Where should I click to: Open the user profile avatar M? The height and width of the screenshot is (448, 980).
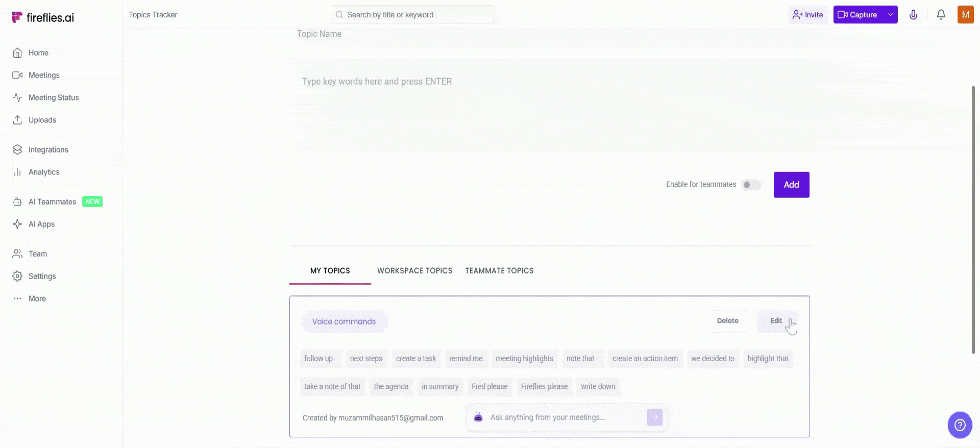point(966,15)
